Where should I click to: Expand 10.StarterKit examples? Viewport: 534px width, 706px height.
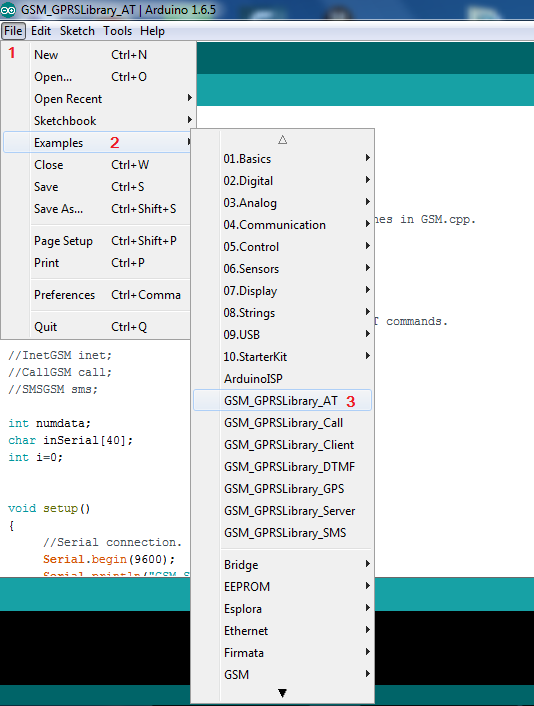tap(282, 357)
